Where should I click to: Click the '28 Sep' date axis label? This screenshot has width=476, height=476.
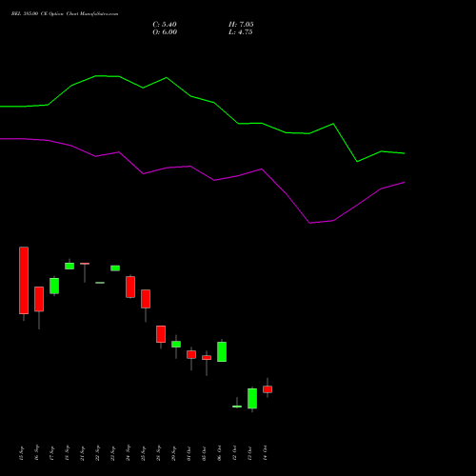(158, 453)
